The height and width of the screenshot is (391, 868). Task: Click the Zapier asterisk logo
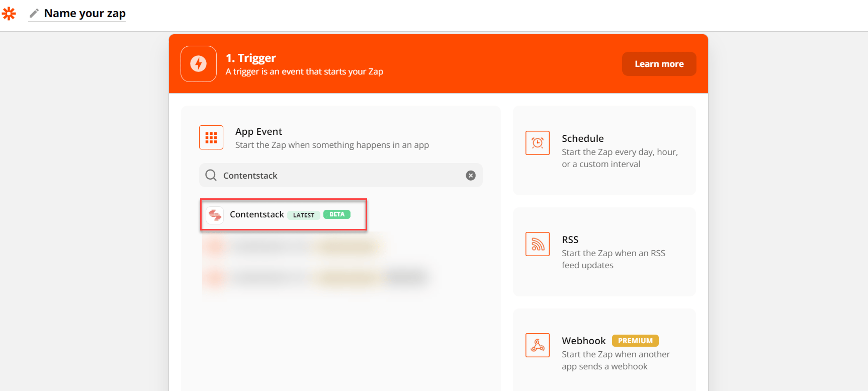tap(9, 14)
